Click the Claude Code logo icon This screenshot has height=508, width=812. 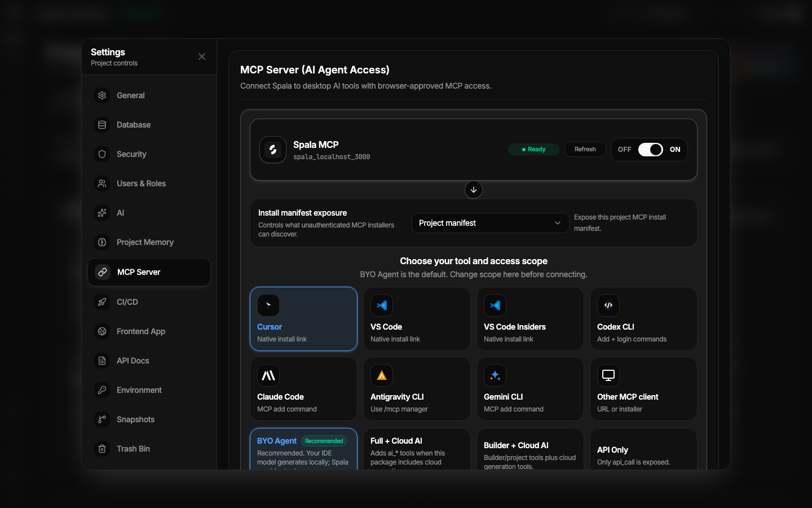[268, 375]
